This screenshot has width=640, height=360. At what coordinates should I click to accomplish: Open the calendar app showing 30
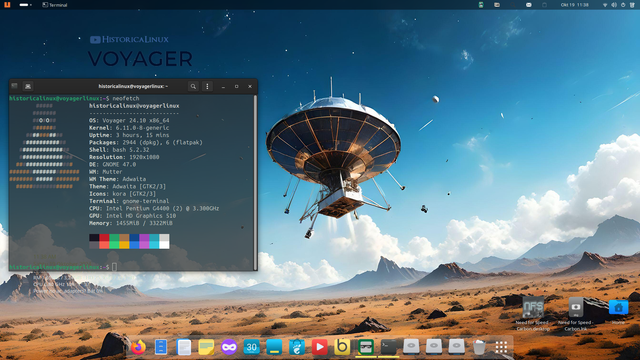[252, 347]
